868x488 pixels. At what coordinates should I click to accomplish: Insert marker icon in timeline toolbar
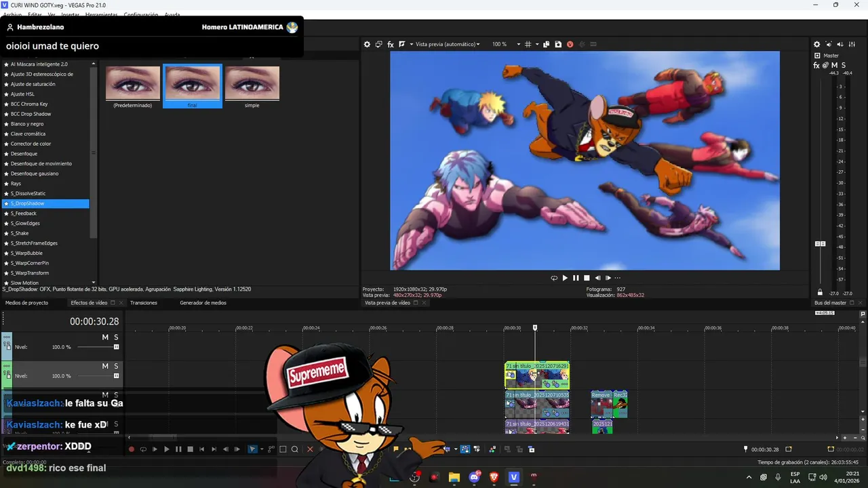pos(396,449)
